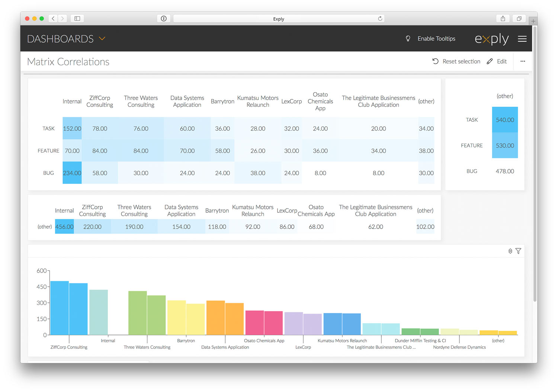Click the Barrytron column header in top matrix
The width and height of the screenshot is (558, 392).
(222, 101)
